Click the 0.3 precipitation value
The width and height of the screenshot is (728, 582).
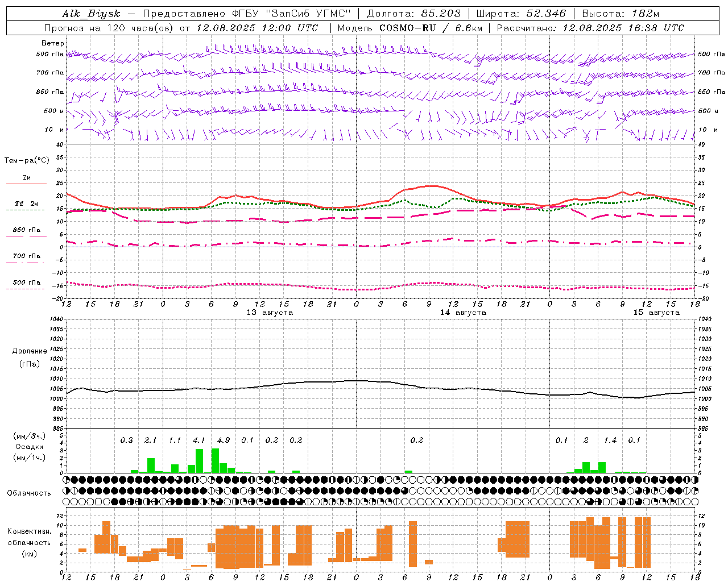126,440
